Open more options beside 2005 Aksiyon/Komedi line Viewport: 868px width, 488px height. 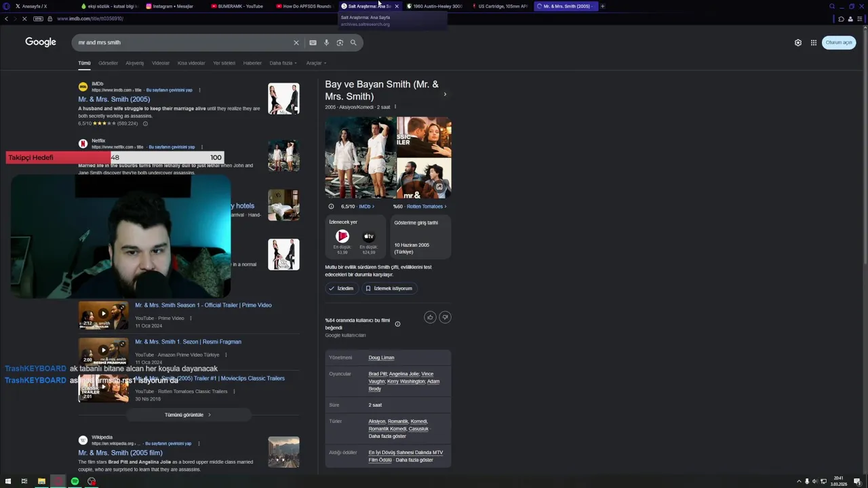pyautogui.click(x=395, y=107)
